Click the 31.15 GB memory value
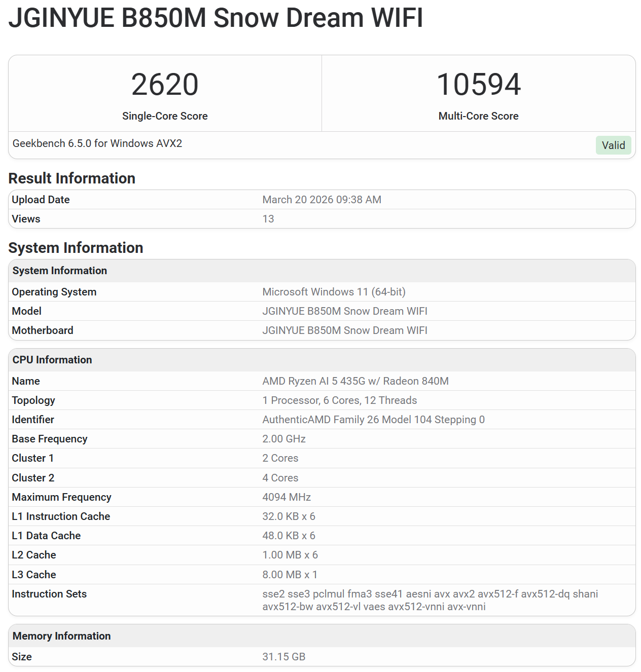 coord(283,657)
